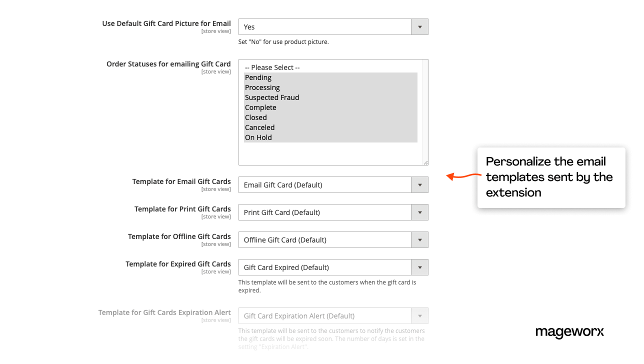The width and height of the screenshot is (644, 364).
Task: Click the arrow on Template for Email Gift Cards
Action: (x=419, y=185)
